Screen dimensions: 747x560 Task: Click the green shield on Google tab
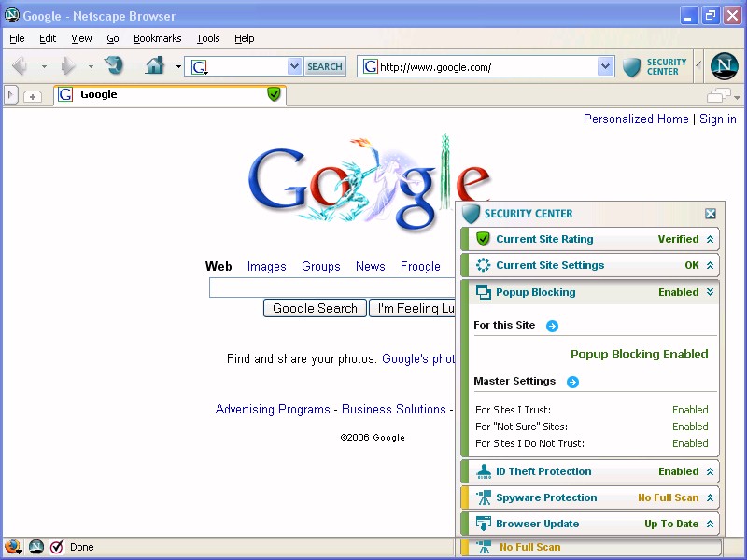274,94
